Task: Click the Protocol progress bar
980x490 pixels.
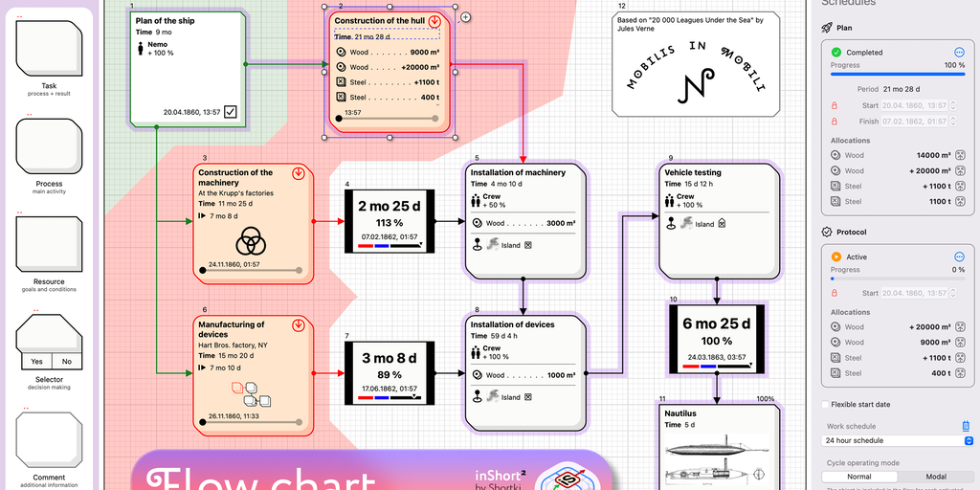Action: click(x=898, y=278)
